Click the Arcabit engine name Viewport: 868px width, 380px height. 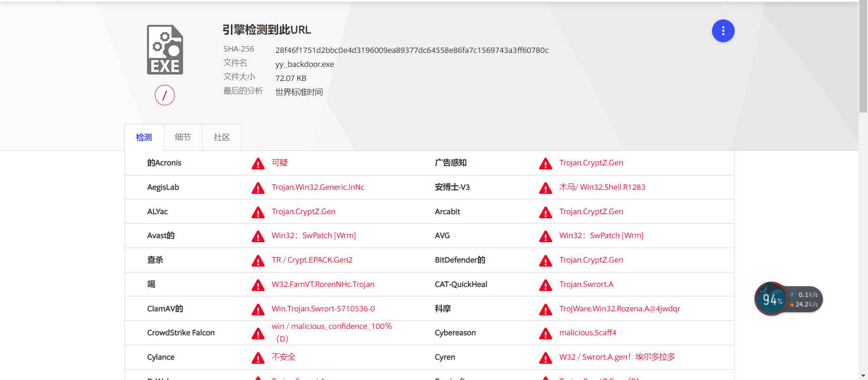[x=448, y=211]
